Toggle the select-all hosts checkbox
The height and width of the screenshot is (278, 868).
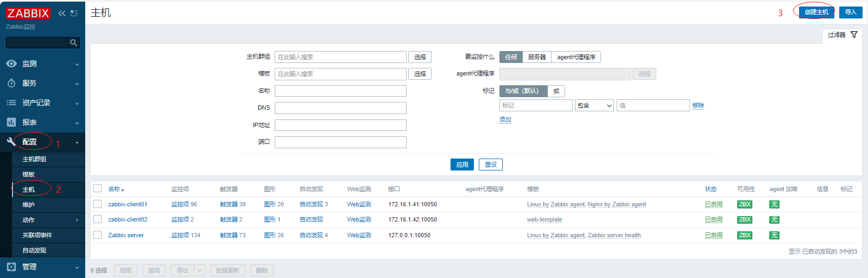coord(98,188)
